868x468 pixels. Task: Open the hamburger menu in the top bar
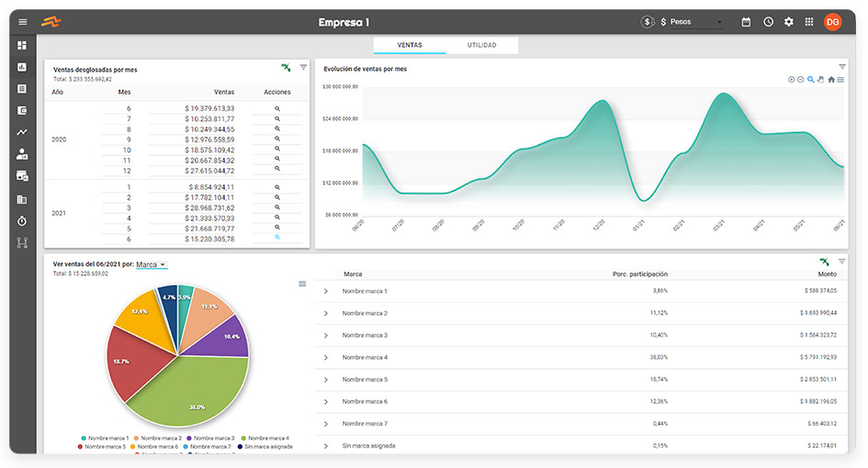click(23, 22)
